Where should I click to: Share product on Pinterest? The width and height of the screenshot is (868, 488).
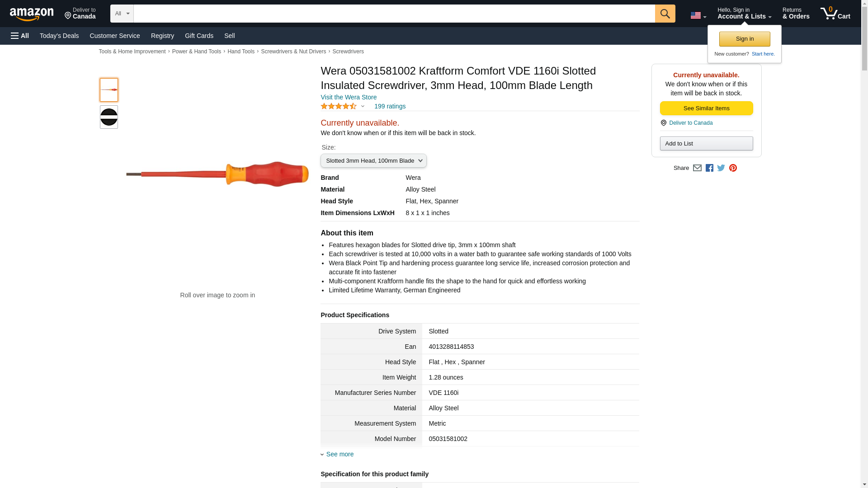(733, 168)
